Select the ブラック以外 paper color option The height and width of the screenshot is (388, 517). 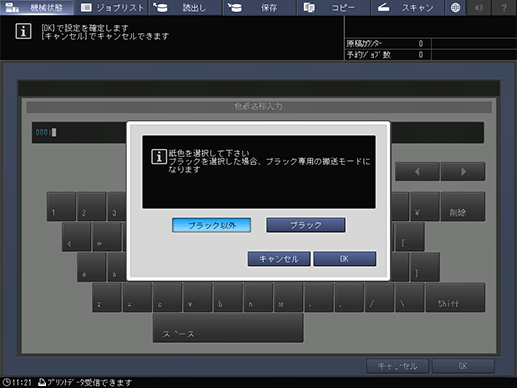pyautogui.click(x=211, y=225)
